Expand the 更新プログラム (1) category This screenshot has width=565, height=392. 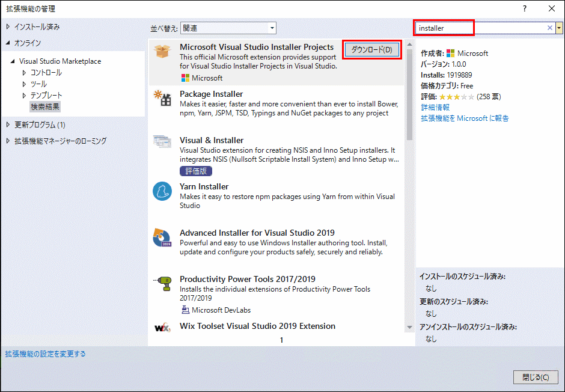[8, 124]
